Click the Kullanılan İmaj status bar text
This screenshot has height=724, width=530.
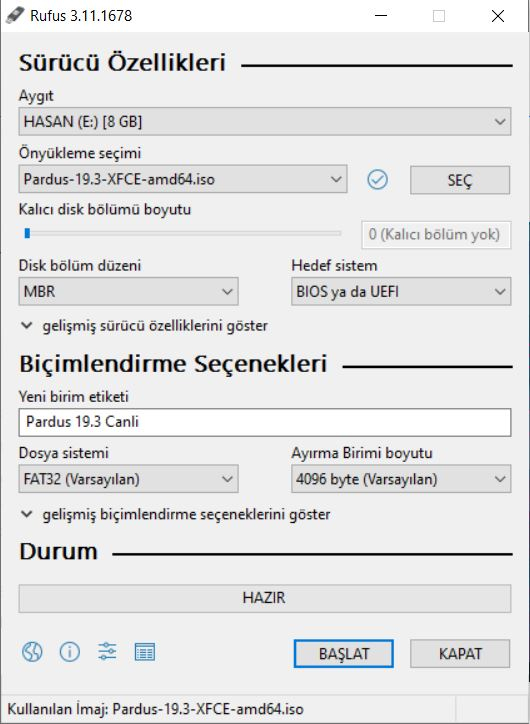[x=156, y=709]
